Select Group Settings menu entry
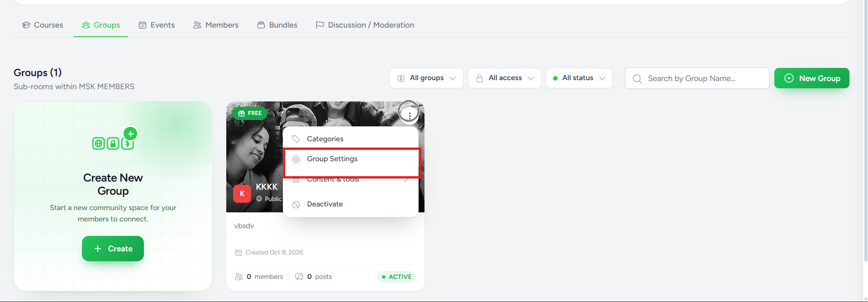The width and height of the screenshot is (868, 302). (352, 159)
